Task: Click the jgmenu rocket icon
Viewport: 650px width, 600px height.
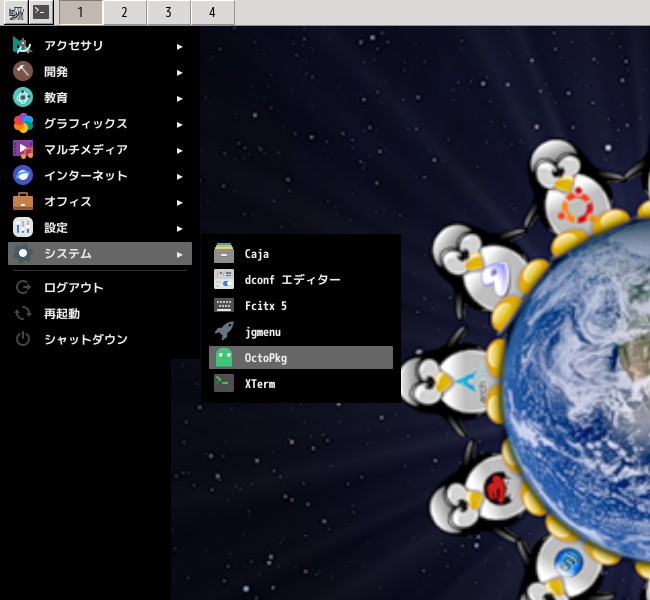Action: 224,331
